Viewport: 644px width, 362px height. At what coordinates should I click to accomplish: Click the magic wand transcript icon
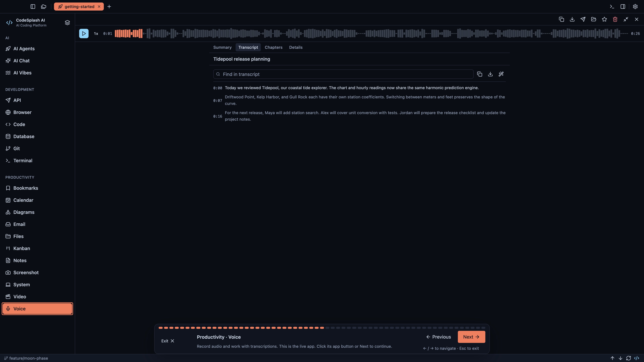[501, 74]
